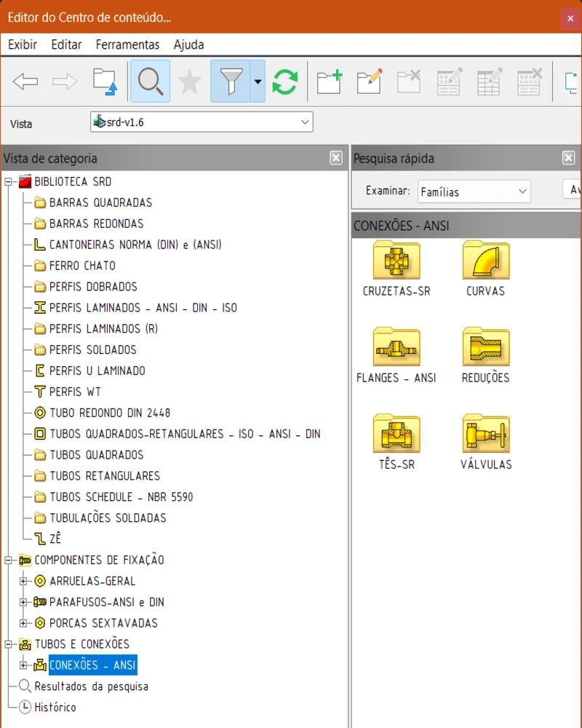Click the go up one folder level icon
The image size is (582, 728).
point(105,82)
